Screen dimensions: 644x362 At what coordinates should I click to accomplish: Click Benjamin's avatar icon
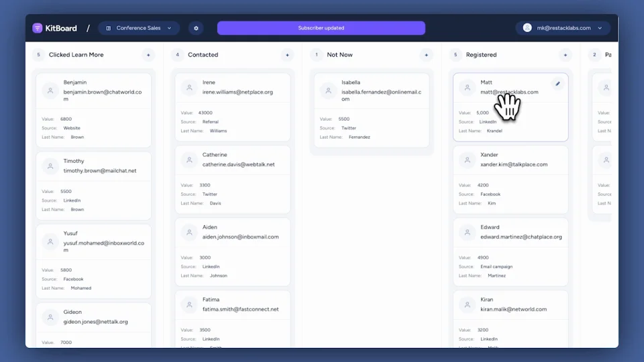click(50, 91)
